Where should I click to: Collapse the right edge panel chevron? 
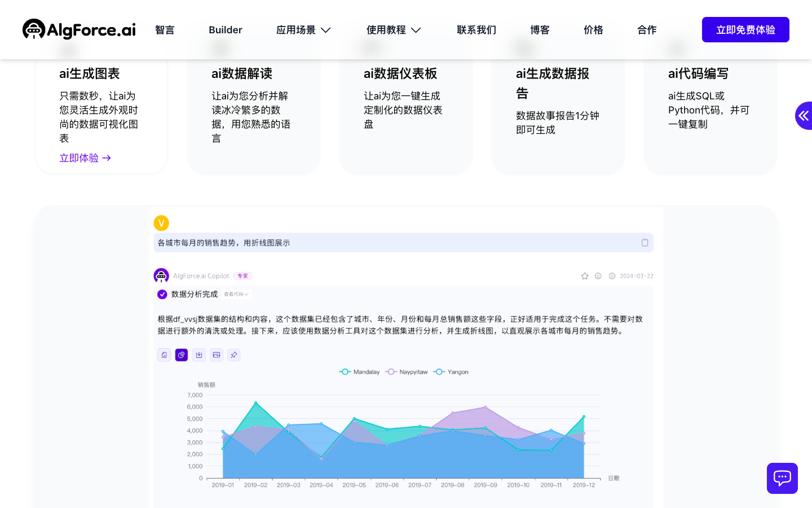click(804, 116)
